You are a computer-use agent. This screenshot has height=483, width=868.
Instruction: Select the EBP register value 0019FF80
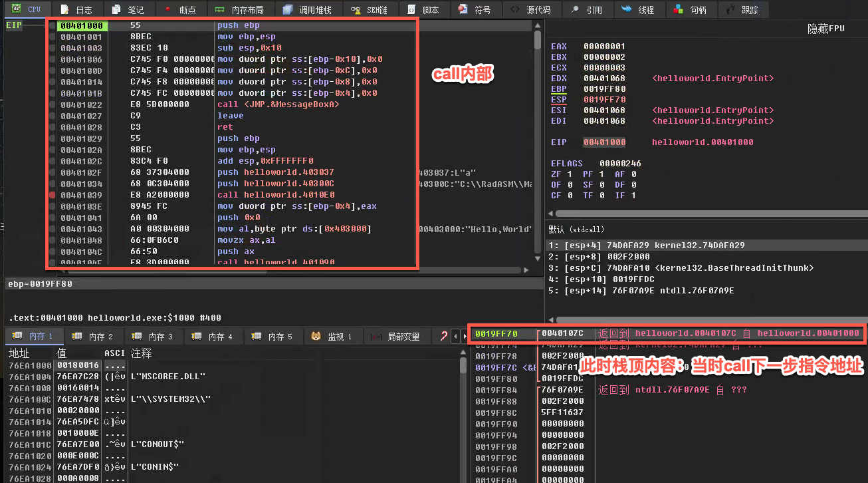(605, 89)
